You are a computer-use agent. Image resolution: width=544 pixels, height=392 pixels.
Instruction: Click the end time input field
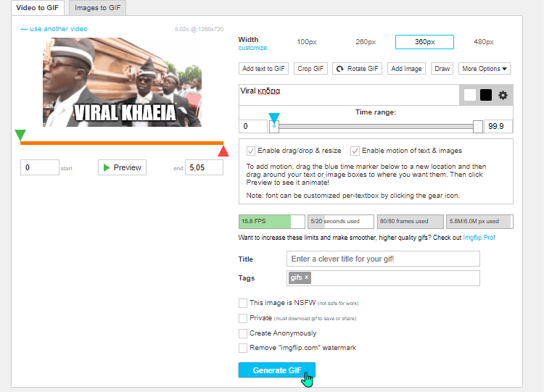(204, 167)
